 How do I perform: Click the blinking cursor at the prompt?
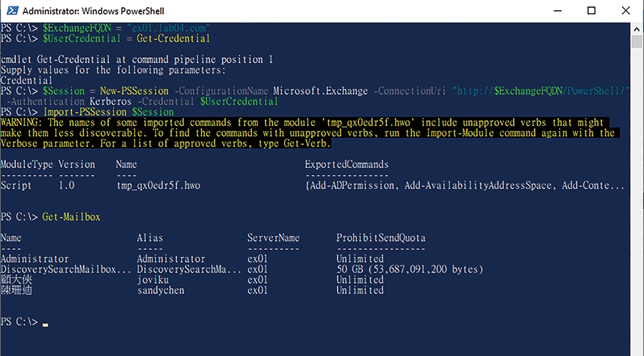point(45,325)
